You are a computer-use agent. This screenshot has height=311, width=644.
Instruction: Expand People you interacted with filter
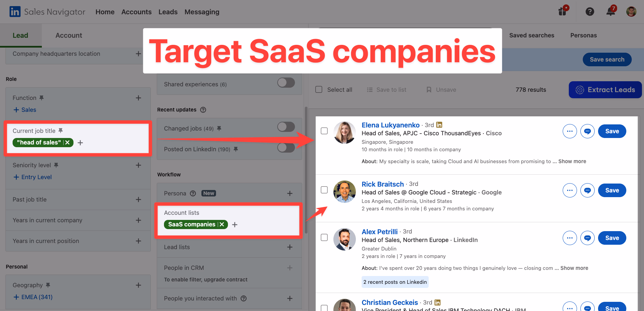tap(290, 298)
